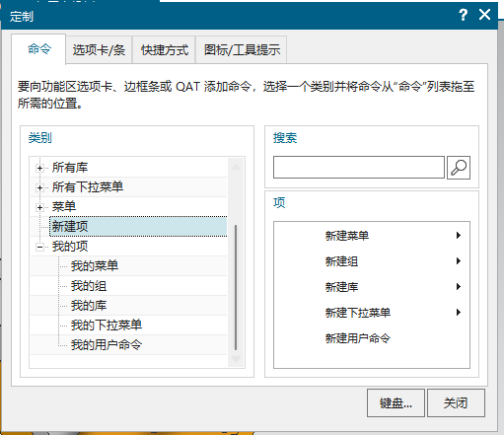This screenshot has width=504, height=435.
Task: Select 我的用户命令 under 我的项
Action: [x=107, y=345]
